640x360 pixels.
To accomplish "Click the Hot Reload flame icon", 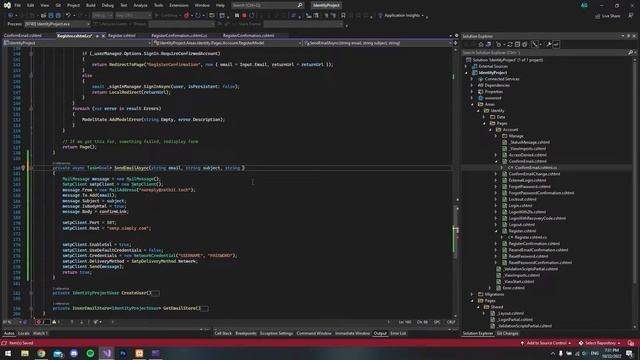I will [x=187, y=16].
